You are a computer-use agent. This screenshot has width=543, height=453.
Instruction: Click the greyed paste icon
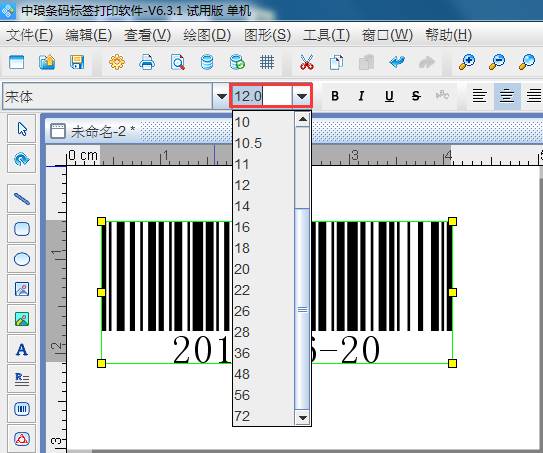coord(366,63)
